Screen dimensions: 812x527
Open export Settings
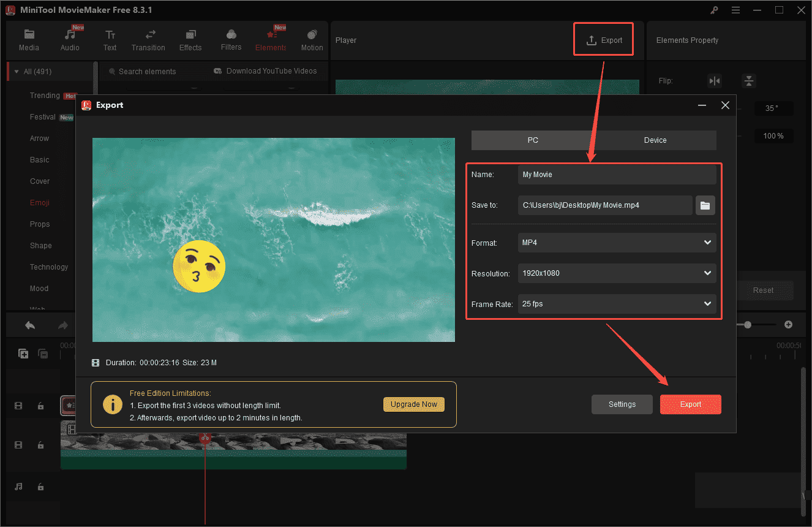622,404
